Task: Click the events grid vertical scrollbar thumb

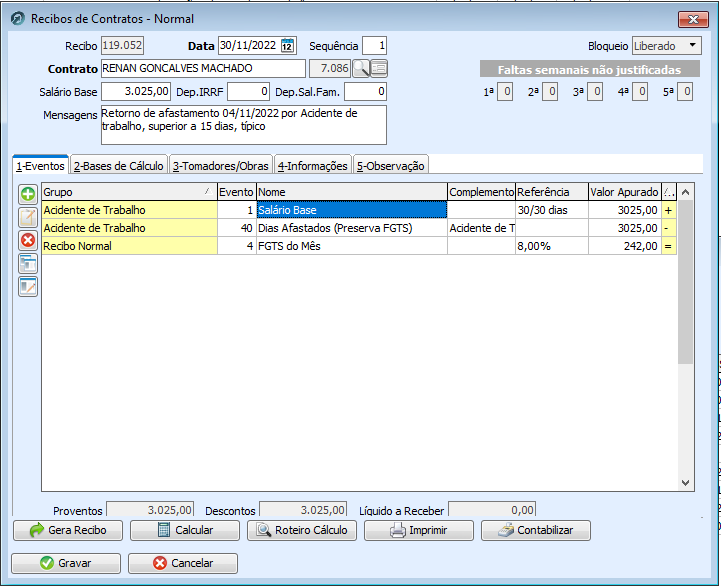Action: pos(686,282)
